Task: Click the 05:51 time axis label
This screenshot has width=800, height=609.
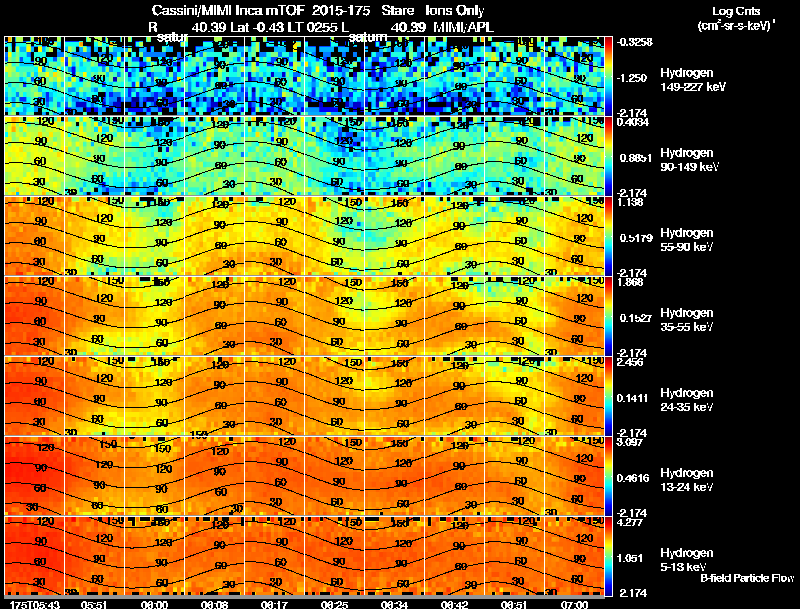Action: pos(94,604)
